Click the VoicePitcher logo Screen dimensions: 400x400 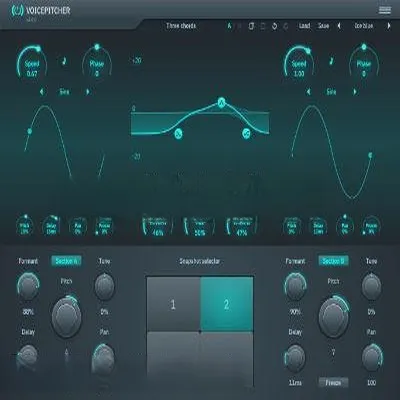tap(41, 11)
